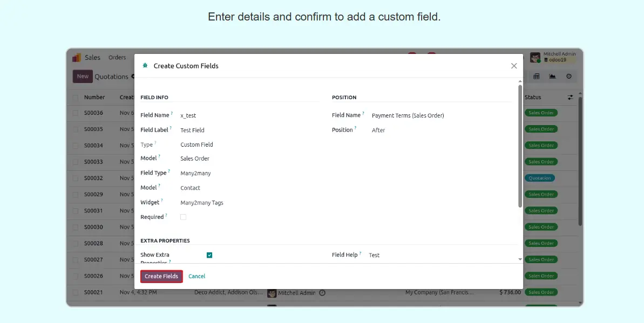Screen dimensions: 644x323
Task: Close the Create Custom Fields dialog
Action: click(x=513, y=66)
